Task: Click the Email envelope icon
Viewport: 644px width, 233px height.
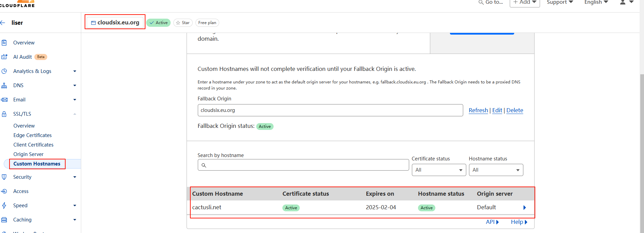Action: pyautogui.click(x=4, y=100)
